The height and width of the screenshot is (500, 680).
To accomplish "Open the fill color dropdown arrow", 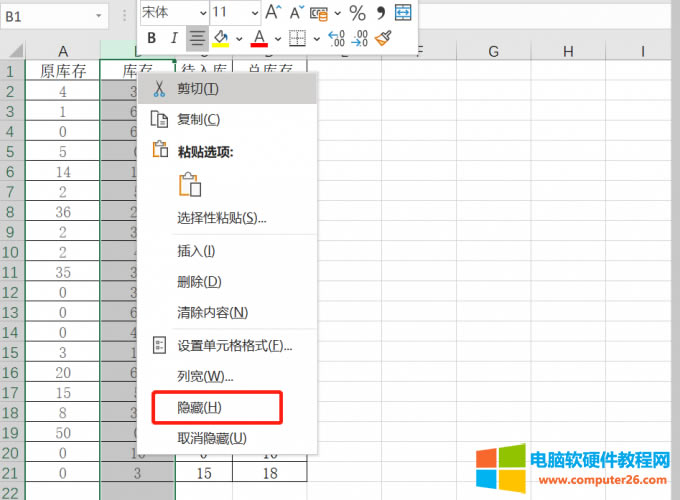I will tap(239, 39).
